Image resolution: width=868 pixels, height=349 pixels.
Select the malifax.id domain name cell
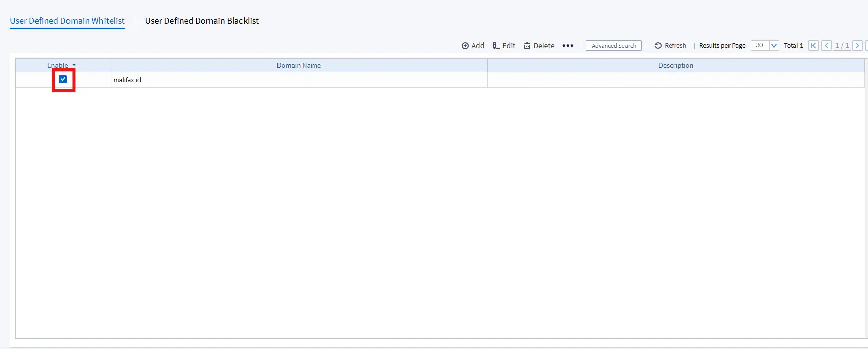[298, 80]
